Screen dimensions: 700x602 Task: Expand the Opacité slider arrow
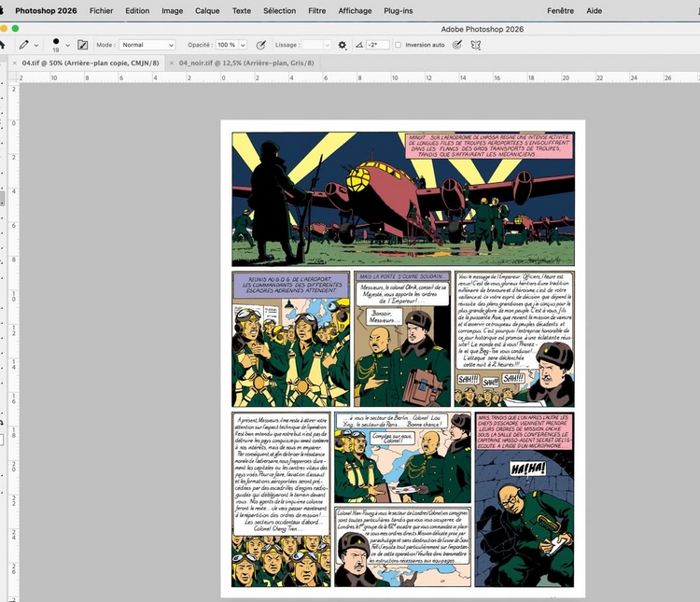(x=244, y=45)
